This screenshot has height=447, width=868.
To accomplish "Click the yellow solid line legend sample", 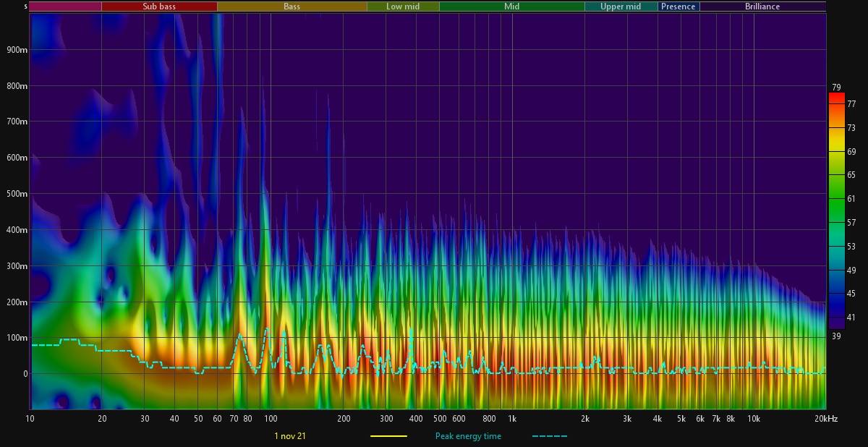I will click(x=388, y=436).
